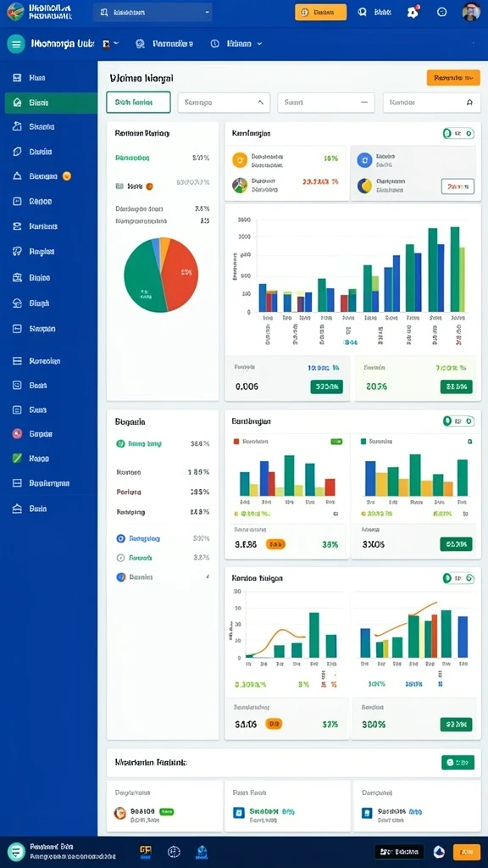Image resolution: width=488 pixels, height=868 pixels.
Task: Click the orange face icon in the bottom-left card
Action: [120, 813]
